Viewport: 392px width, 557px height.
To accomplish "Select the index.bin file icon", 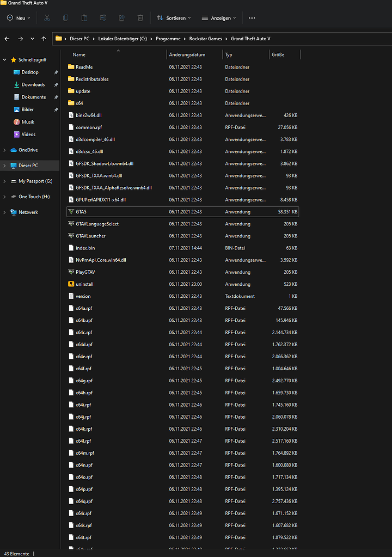I will 71,248.
